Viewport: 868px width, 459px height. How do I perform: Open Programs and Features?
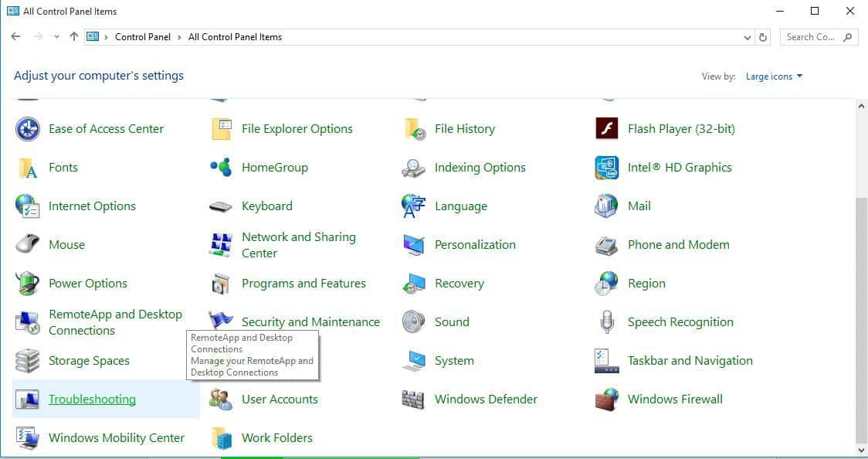[304, 283]
